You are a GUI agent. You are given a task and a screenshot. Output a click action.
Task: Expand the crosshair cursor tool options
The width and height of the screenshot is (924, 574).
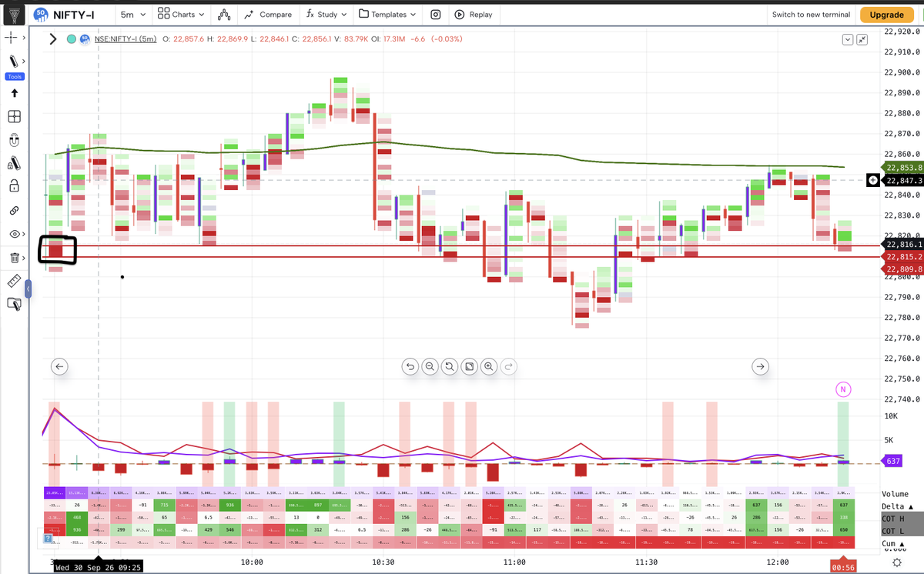pyautogui.click(x=24, y=37)
